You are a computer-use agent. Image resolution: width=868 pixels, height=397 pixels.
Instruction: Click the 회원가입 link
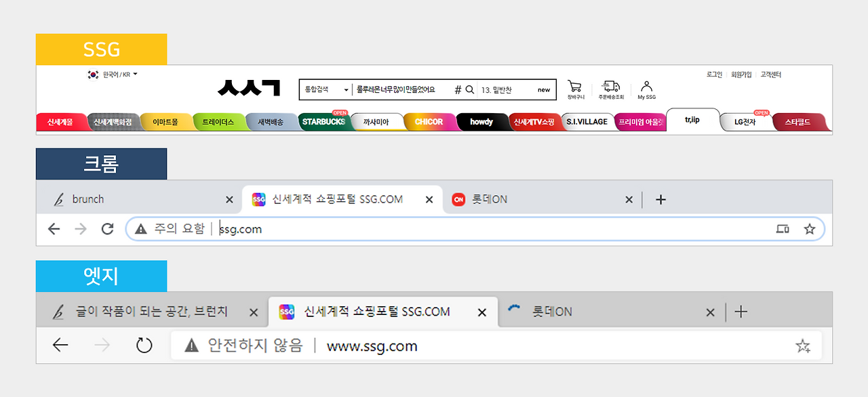tap(741, 75)
